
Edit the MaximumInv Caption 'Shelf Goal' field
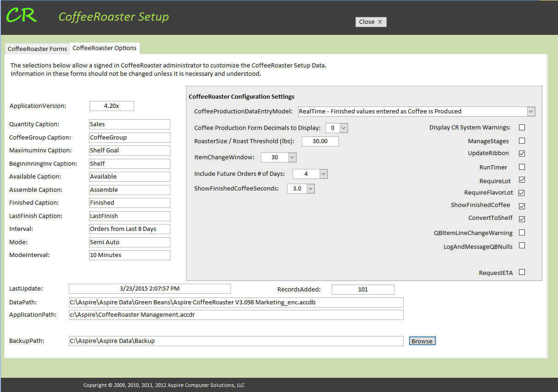click(x=130, y=151)
